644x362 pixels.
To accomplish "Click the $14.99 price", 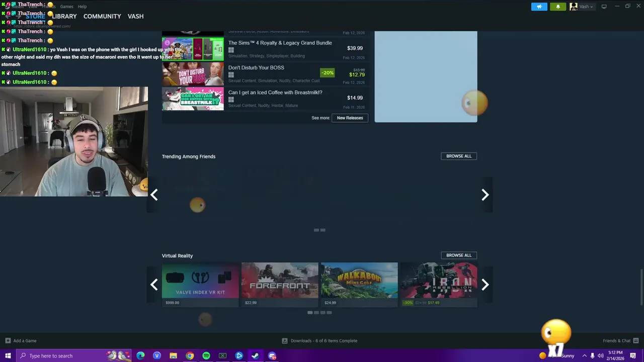I will click(x=355, y=98).
